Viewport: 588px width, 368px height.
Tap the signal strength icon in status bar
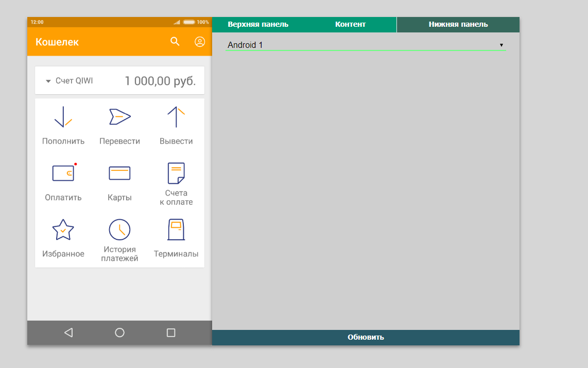177,22
